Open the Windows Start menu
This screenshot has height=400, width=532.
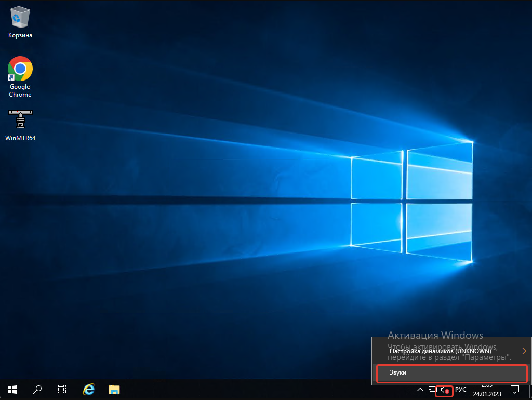tap(12, 389)
